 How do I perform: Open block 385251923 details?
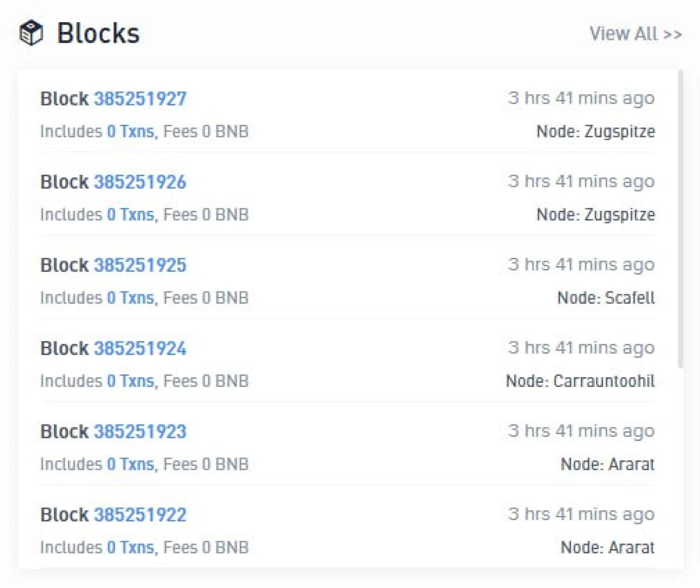(140, 431)
